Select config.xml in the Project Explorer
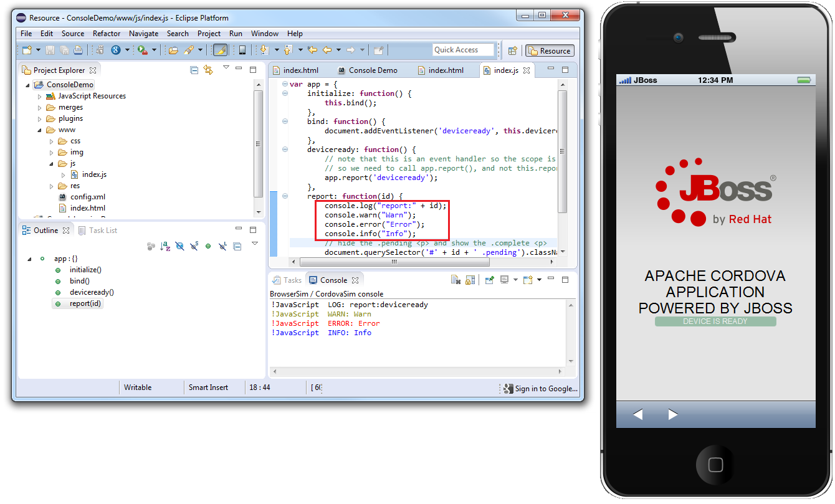Image resolution: width=835 pixels, height=504 pixels. coord(88,197)
